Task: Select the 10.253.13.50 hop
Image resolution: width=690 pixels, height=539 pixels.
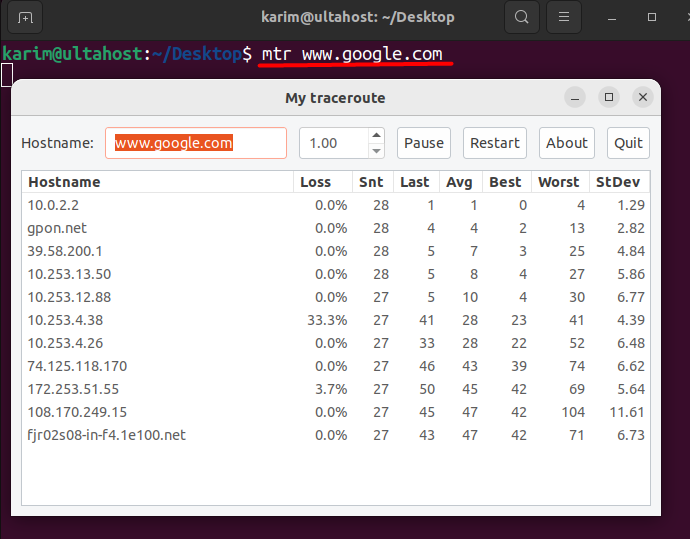Action: point(336,274)
